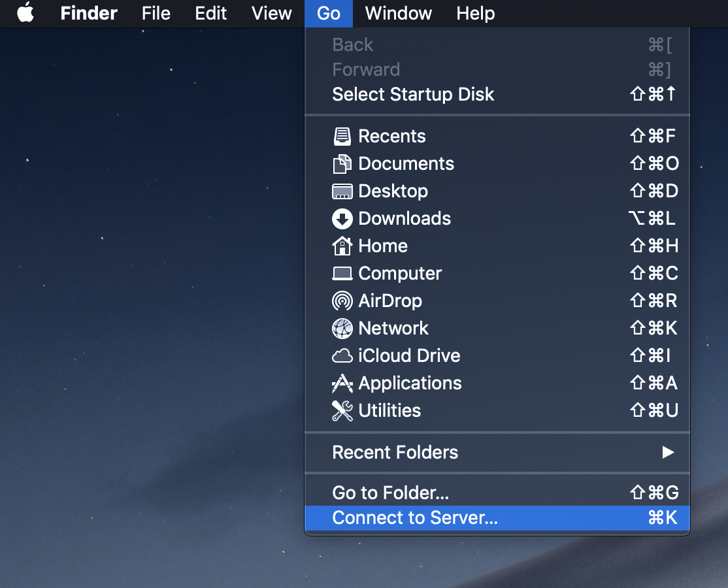Click the Documents pages icon

342,164
